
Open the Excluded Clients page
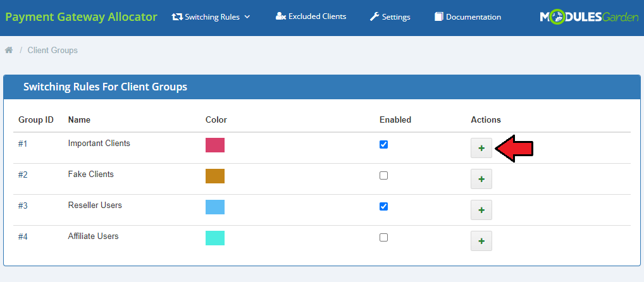311,16
